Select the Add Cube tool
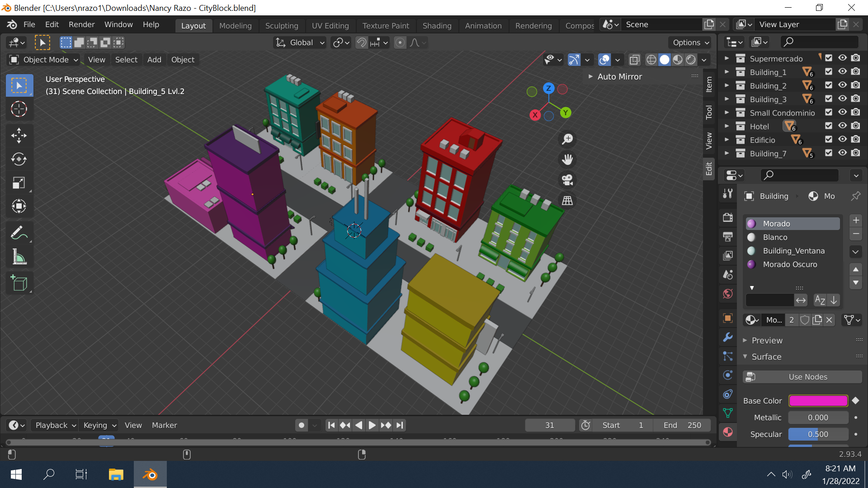 coord(19,283)
